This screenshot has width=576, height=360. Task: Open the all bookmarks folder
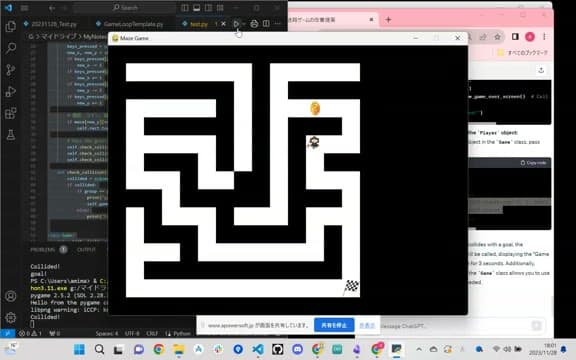point(523,53)
